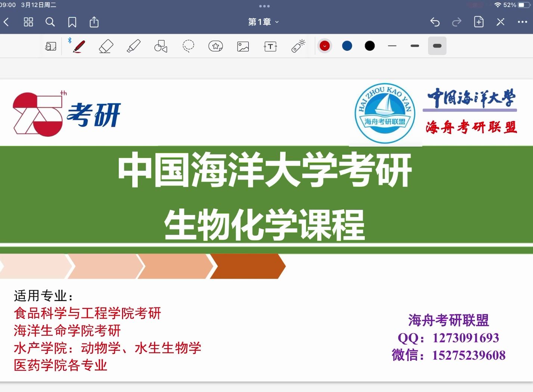Viewport: 533px width, 392px height.
Task: Tap the battery indicator in status bar
Action: [524, 5]
